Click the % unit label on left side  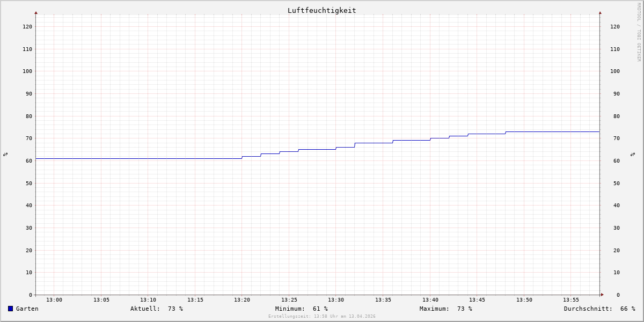pos(5,154)
